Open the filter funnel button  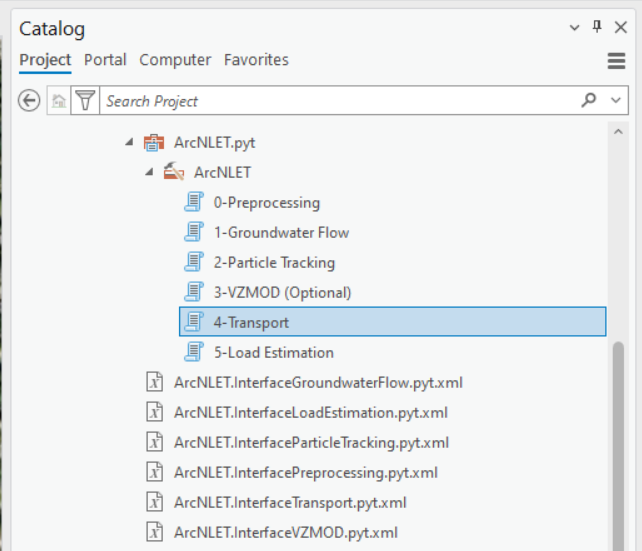pyautogui.click(x=85, y=101)
